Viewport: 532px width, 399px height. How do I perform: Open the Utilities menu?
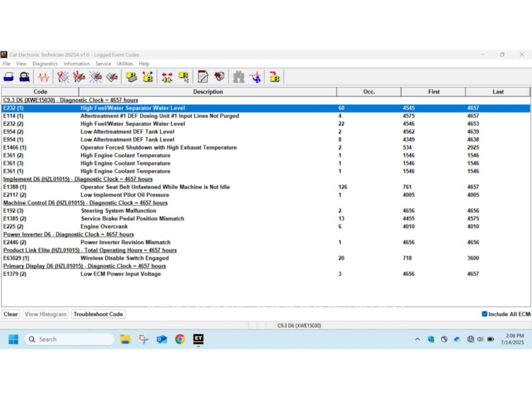click(x=125, y=64)
